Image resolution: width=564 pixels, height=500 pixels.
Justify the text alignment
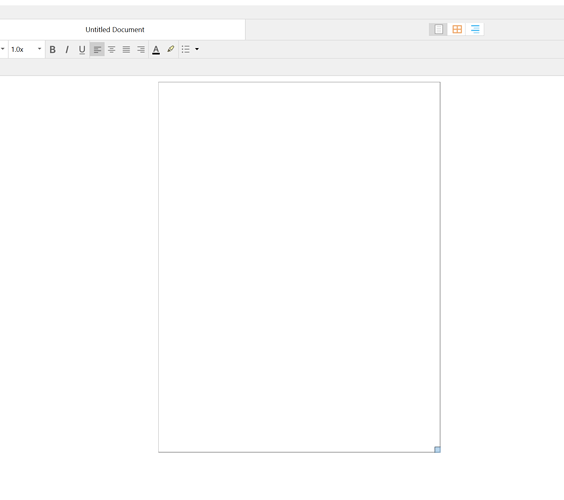point(126,50)
